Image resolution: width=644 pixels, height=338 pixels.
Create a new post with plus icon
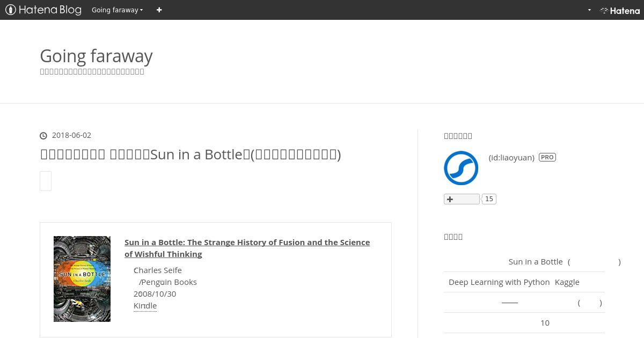click(159, 10)
